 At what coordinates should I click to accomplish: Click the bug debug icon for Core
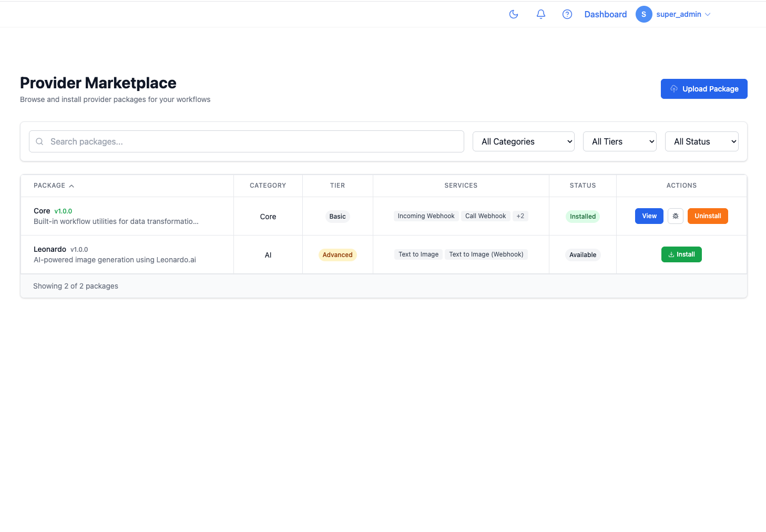coord(675,216)
